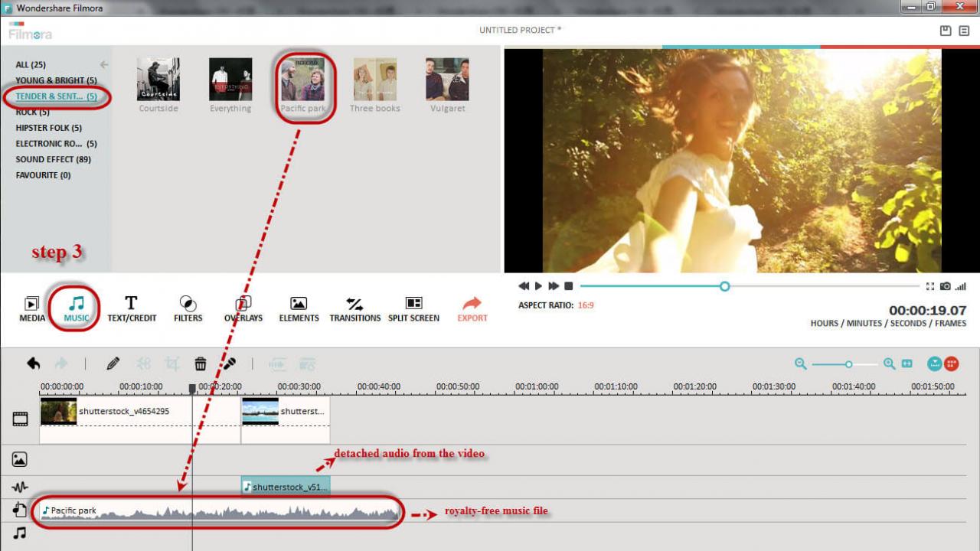
Task: Open the project menu list icon
Action: pos(964,31)
